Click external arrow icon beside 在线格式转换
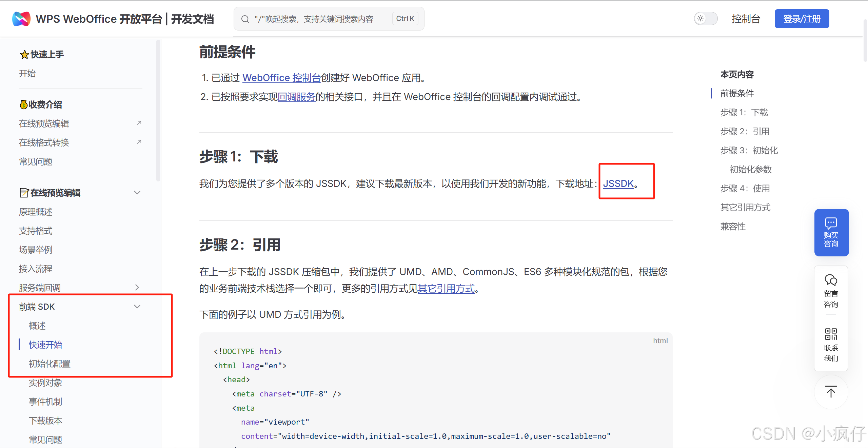 click(139, 142)
